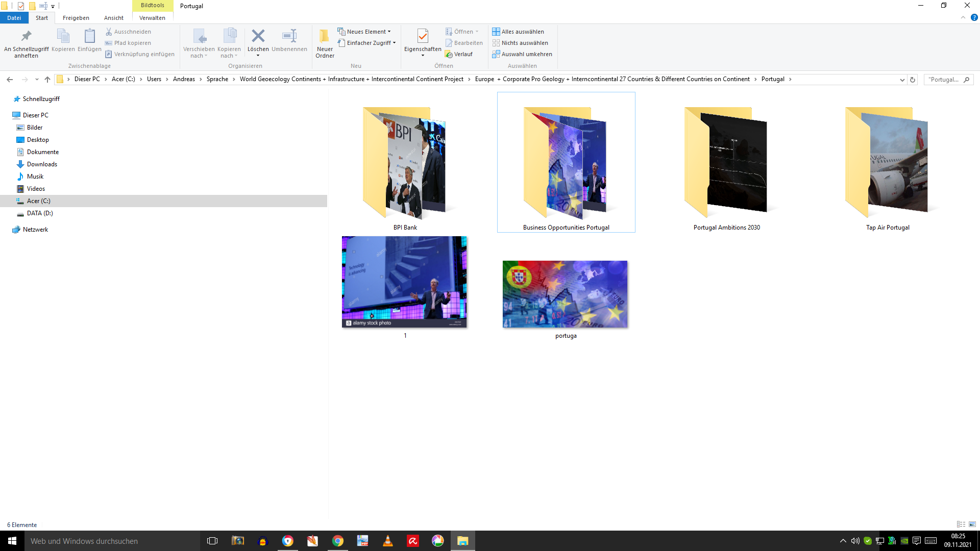Open Explorer help question icon

tap(974, 17)
